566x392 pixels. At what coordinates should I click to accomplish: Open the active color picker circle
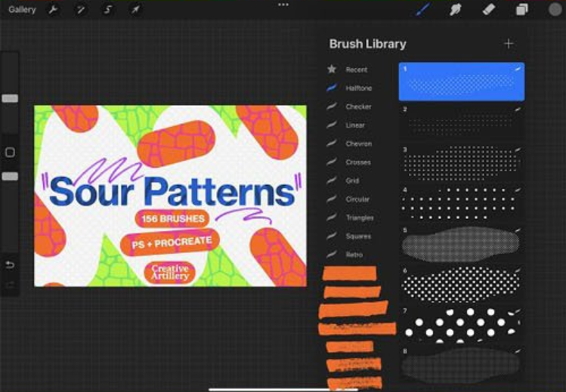554,10
